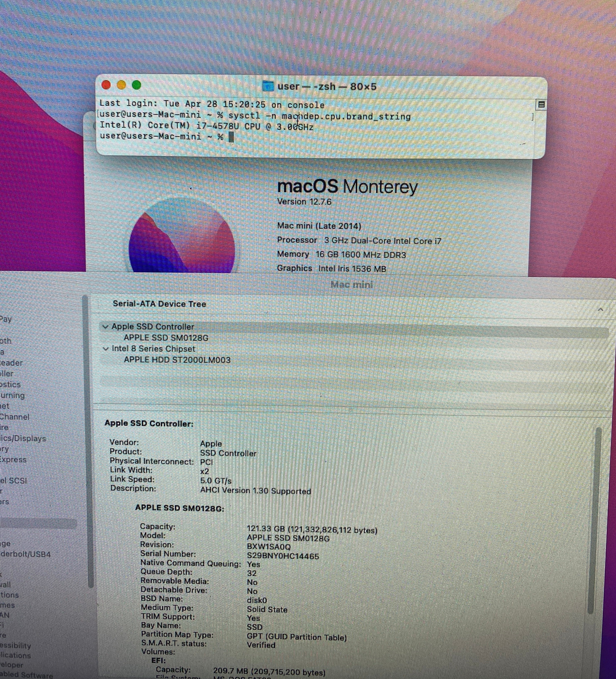The width and height of the screenshot is (616, 679).
Task: Click Graphics Intel Iris 1536 MB
Action: (x=332, y=268)
